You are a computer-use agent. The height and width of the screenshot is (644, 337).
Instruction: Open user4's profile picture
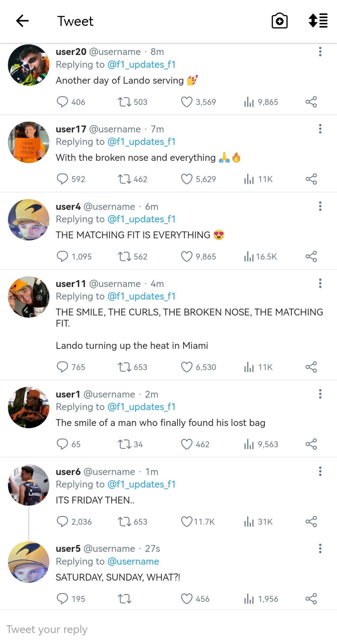coord(28,220)
